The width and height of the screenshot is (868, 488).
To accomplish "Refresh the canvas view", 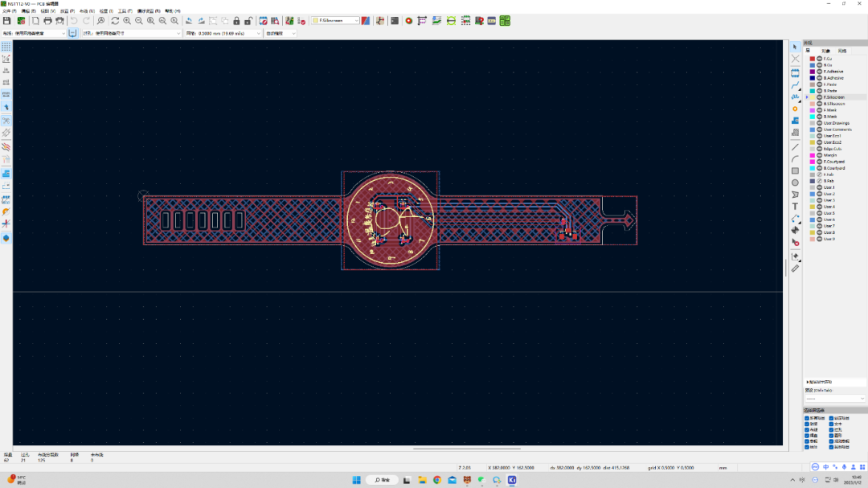I will [x=115, y=21].
